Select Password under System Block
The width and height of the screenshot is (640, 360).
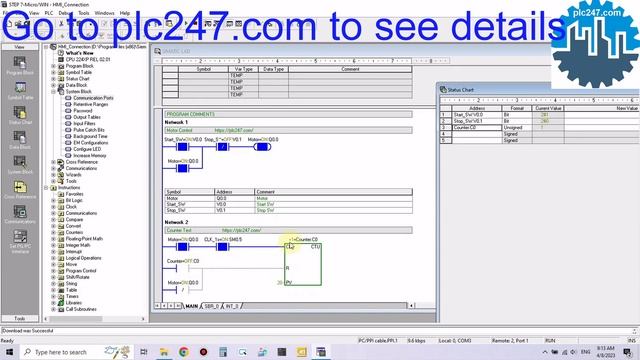point(83,111)
